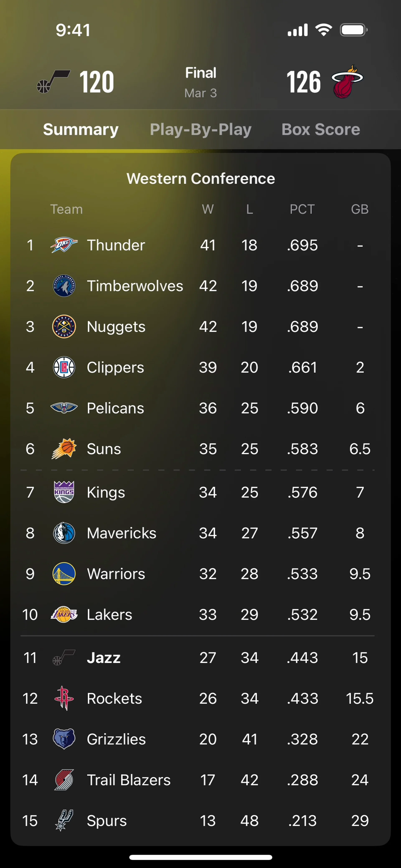Tap the Utah Jazz logo in score header
Viewport: 401px width, 868px height.
53,82
